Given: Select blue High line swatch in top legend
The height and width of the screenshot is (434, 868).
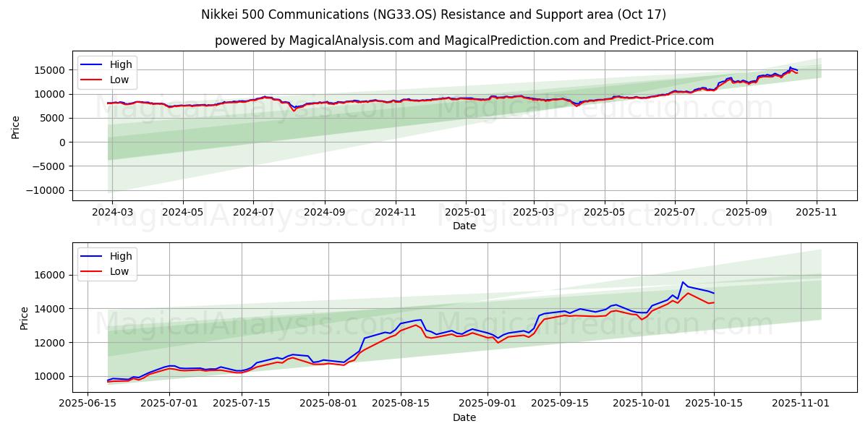Looking at the screenshot, I should (x=92, y=65).
